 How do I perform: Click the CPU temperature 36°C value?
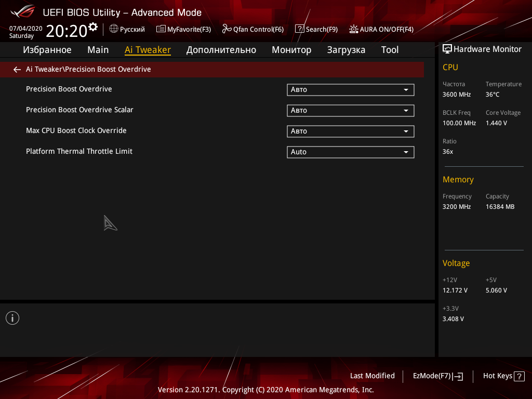(x=493, y=95)
